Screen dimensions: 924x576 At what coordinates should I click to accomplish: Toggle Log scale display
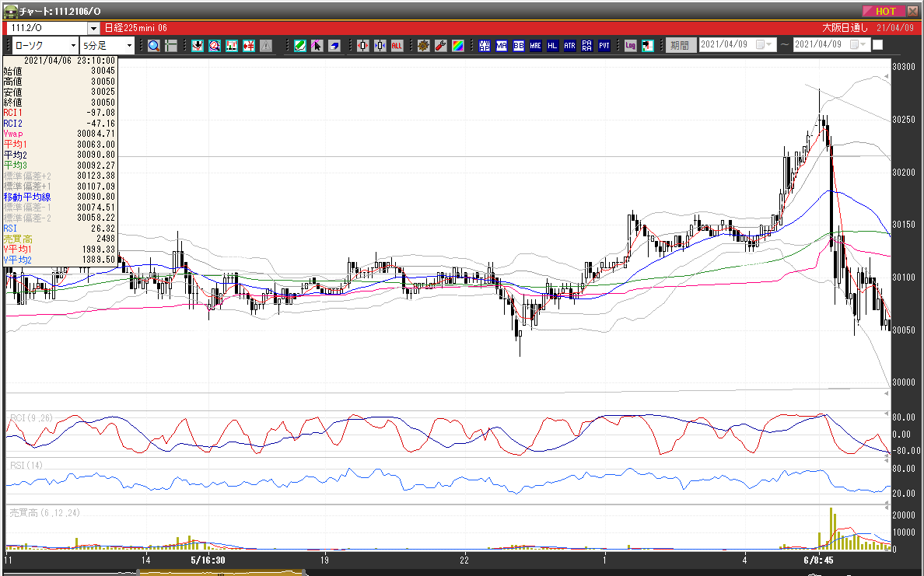(x=630, y=46)
